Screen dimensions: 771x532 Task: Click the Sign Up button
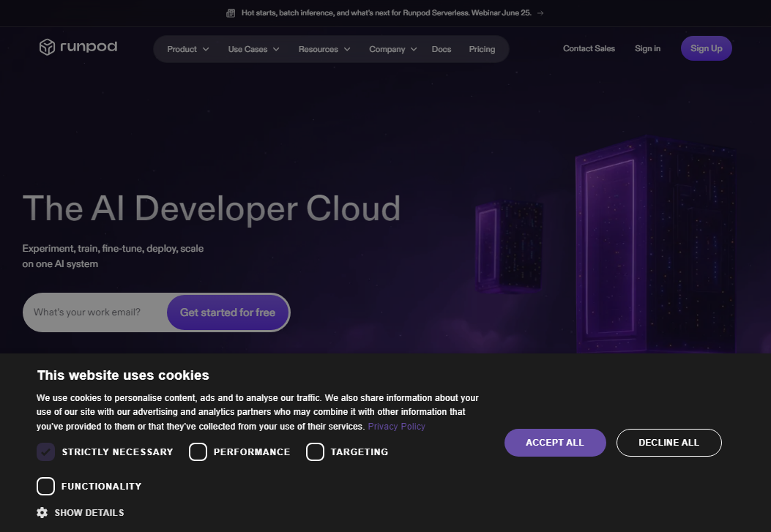(707, 48)
